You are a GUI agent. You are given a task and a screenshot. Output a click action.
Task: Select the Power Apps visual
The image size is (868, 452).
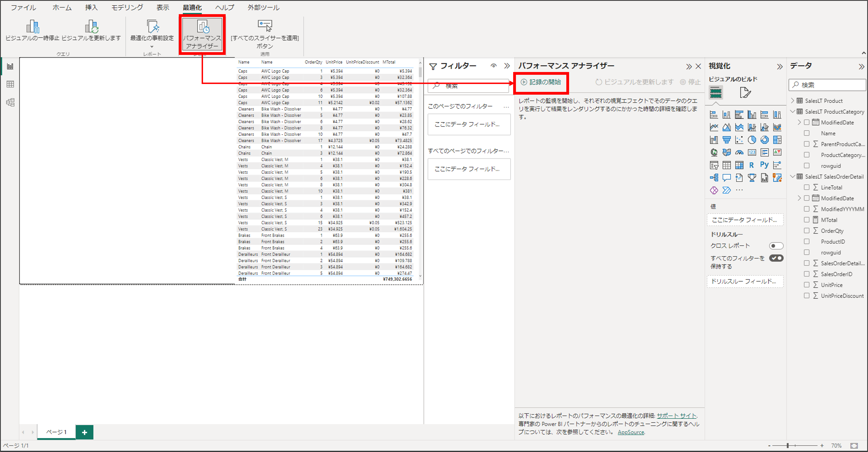(x=714, y=190)
